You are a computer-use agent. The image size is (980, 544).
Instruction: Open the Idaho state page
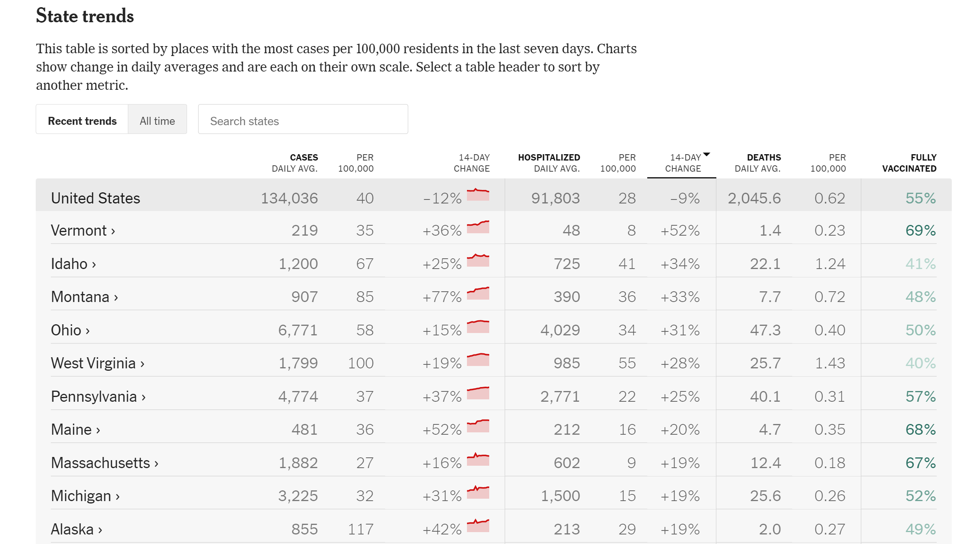(x=69, y=264)
